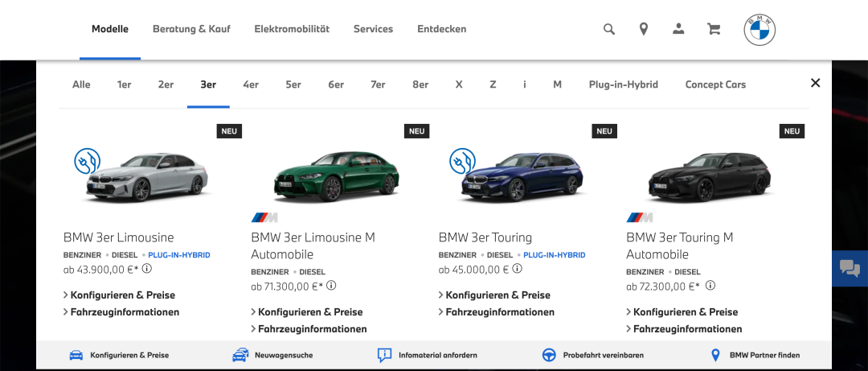Select the 7er series tab

378,85
